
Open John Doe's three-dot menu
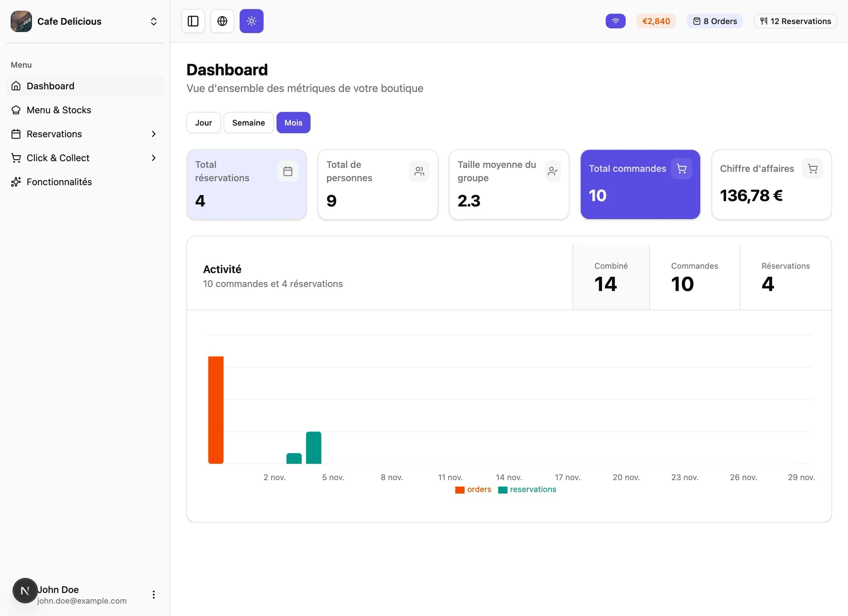[x=153, y=594]
